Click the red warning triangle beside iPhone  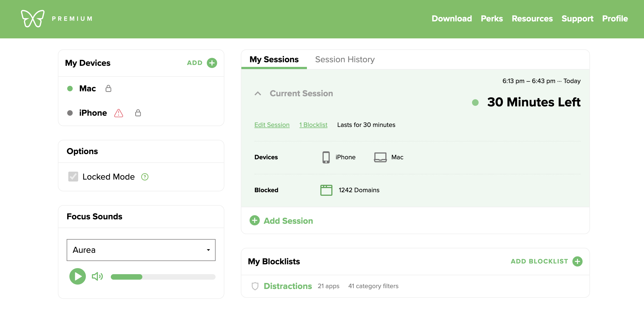point(118,113)
